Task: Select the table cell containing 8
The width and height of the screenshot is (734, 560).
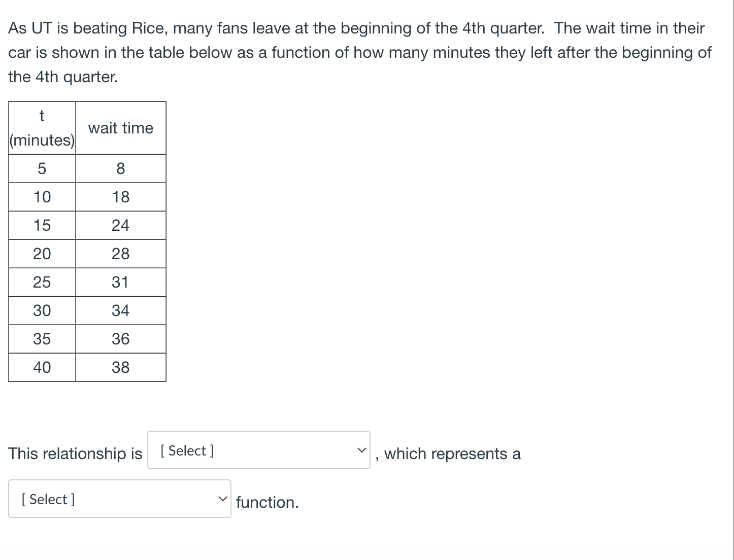Action: point(121,168)
